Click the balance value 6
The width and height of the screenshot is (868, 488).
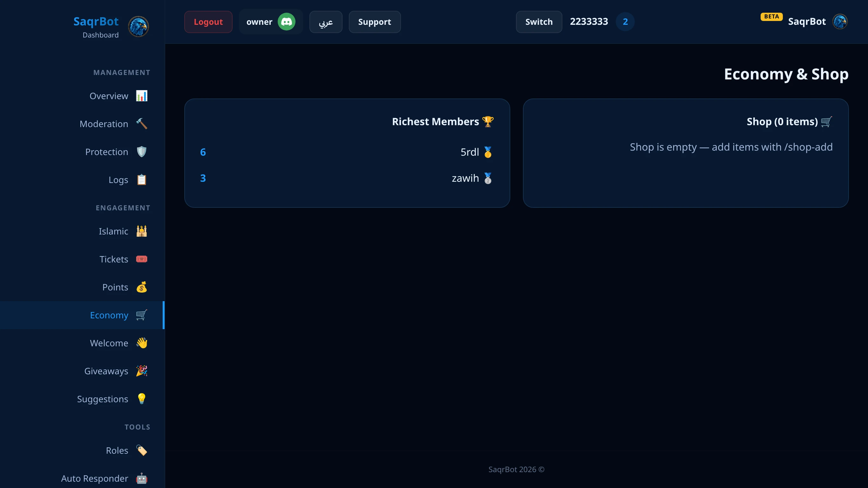pyautogui.click(x=203, y=152)
